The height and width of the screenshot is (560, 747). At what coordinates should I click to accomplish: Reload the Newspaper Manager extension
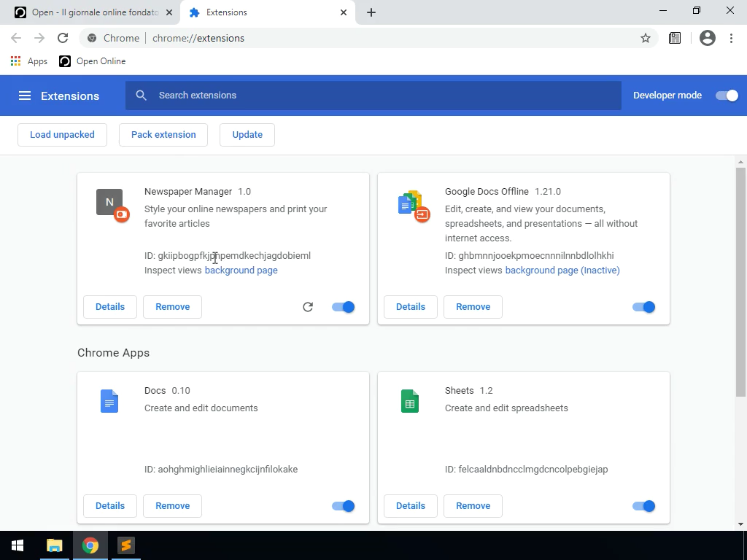[308, 307]
